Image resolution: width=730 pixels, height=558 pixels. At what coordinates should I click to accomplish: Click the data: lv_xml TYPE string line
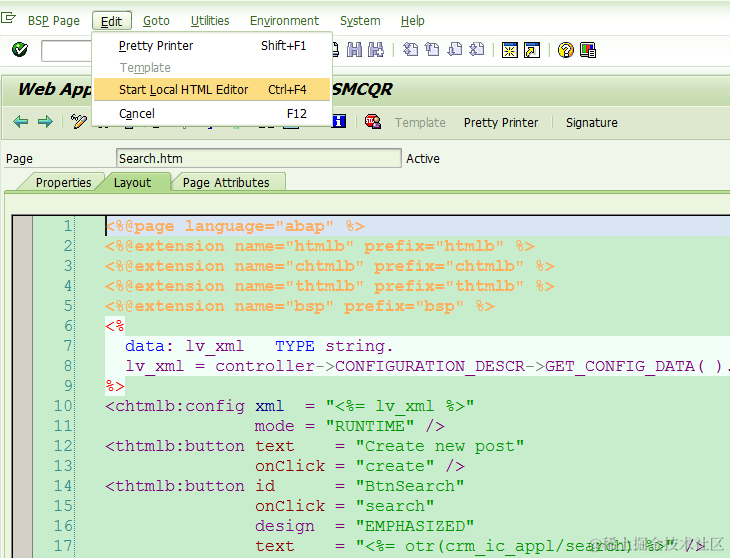[x=259, y=346]
